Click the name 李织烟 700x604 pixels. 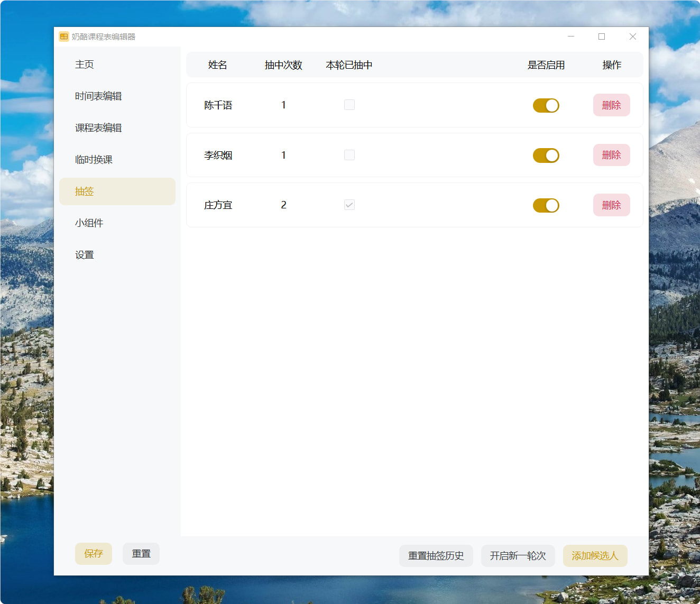click(218, 155)
